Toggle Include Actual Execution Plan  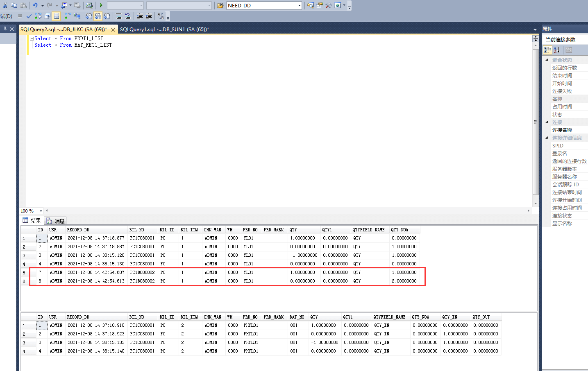68,16
